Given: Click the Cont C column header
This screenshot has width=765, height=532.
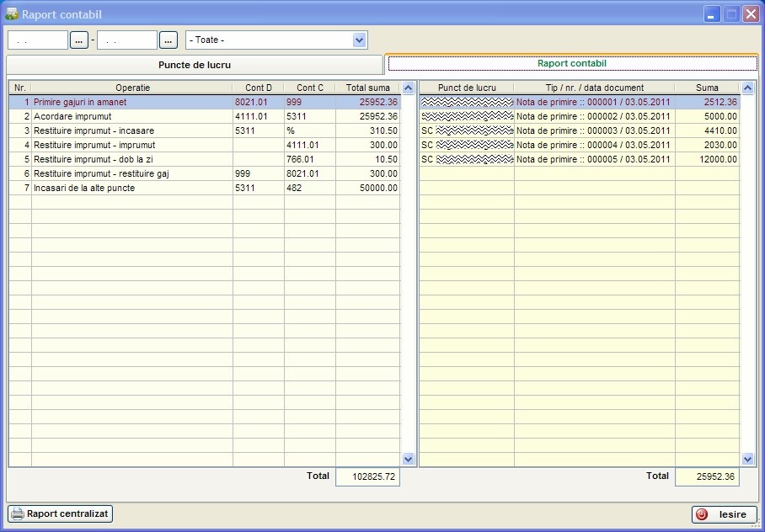Looking at the screenshot, I should [310, 88].
